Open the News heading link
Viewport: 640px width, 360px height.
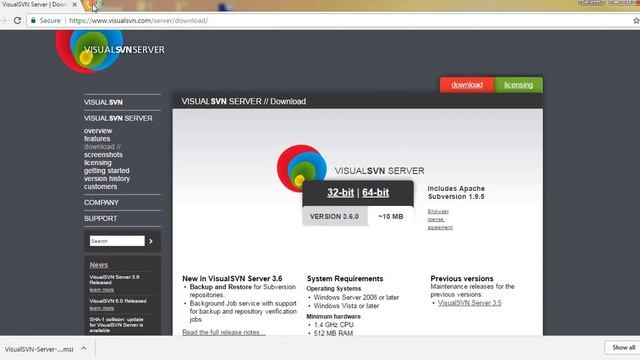pyautogui.click(x=98, y=265)
